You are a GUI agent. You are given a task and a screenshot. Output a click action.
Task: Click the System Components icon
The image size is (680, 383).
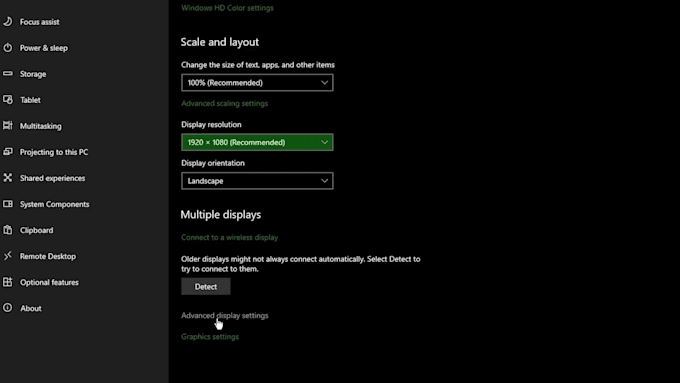(x=8, y=203)
